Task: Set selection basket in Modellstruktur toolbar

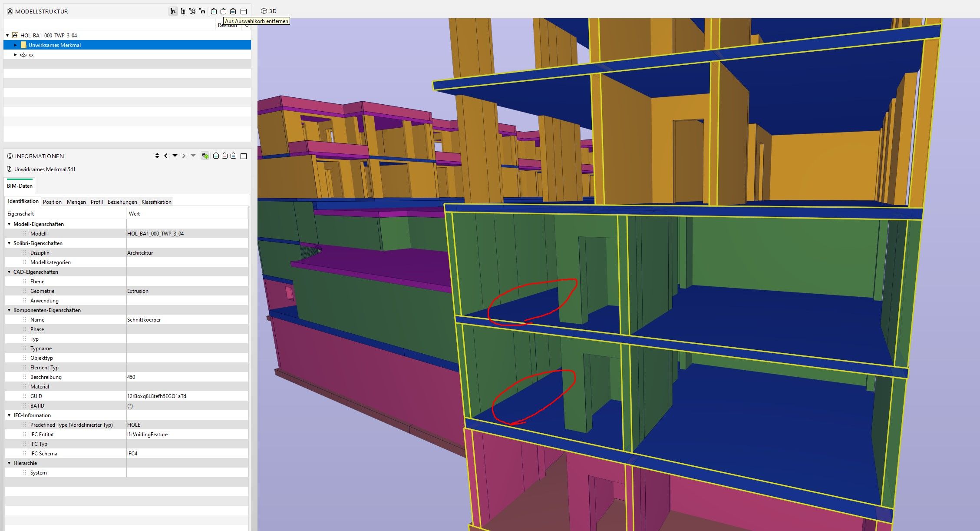Action: 233,11
